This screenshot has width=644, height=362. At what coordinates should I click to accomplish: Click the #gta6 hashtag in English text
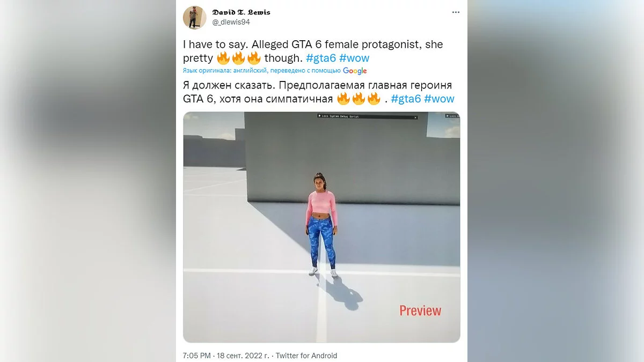[320, 58]
